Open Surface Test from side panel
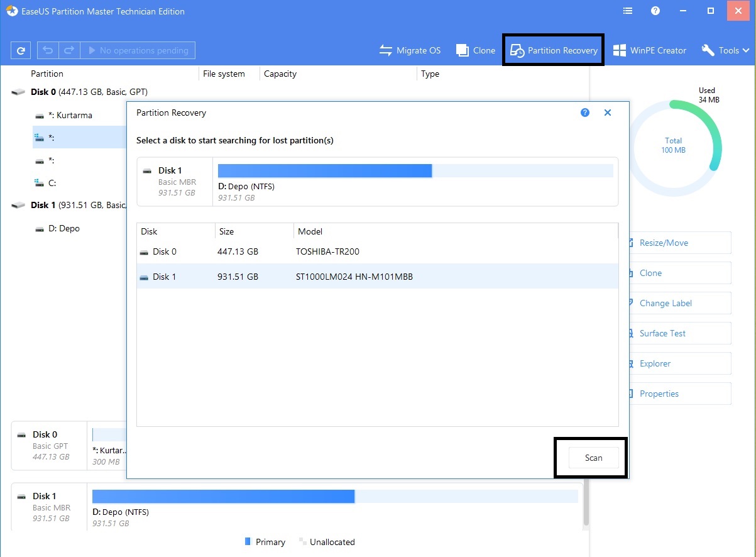The height and width of the screenshot is (557, 756). tap(662, 333)
